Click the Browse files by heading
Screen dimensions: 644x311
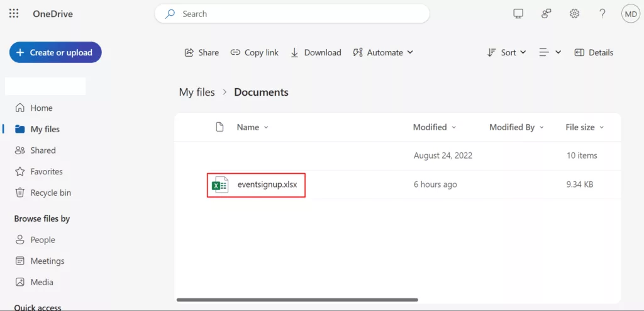42,219
